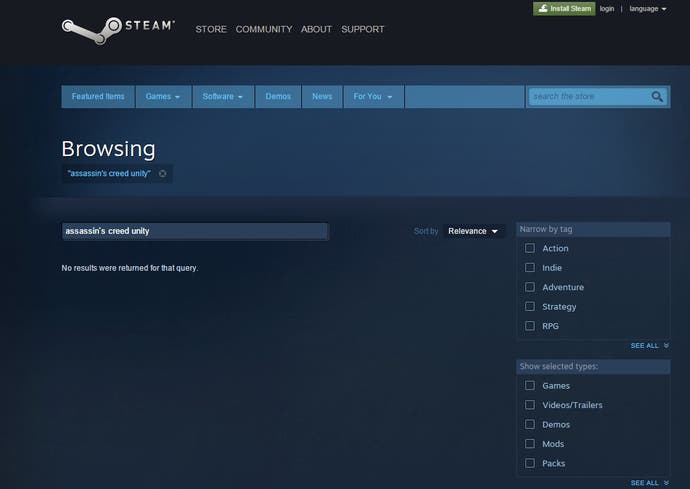690x489 pixels.
Task: Click the assassin's creed unity search box
Action: click(x=195, y=231)
